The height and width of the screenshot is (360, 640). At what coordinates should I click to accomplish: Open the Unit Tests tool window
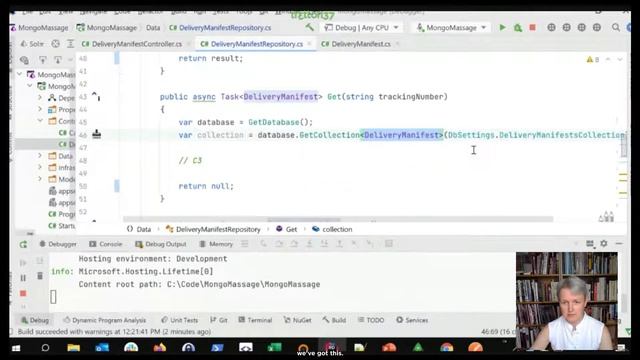pos(180,320)
